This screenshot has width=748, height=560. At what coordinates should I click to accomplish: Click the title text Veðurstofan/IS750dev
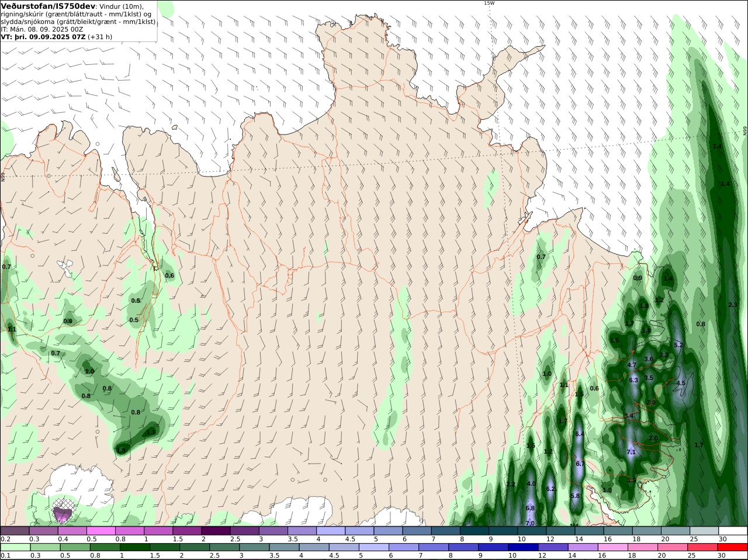point(49,6)
